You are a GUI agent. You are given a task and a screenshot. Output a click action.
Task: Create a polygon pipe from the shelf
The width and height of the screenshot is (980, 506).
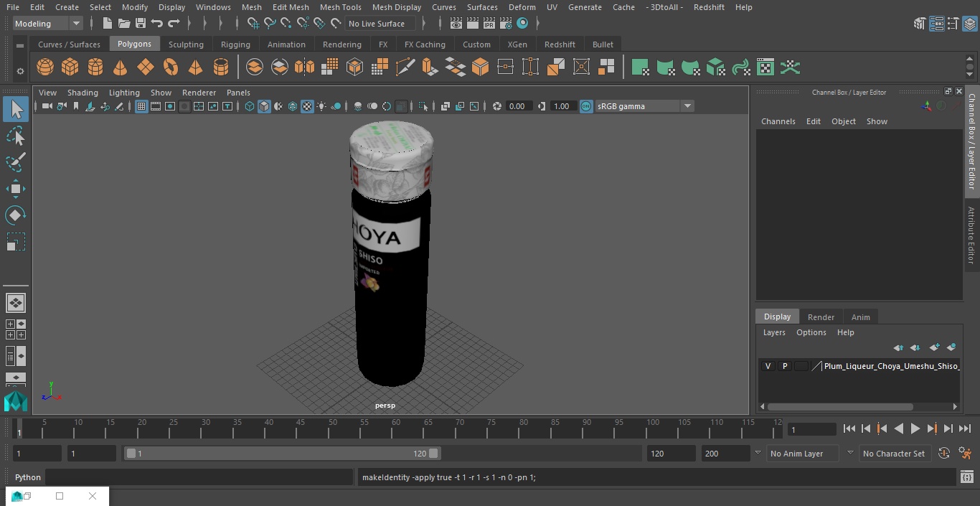(220, 67)
